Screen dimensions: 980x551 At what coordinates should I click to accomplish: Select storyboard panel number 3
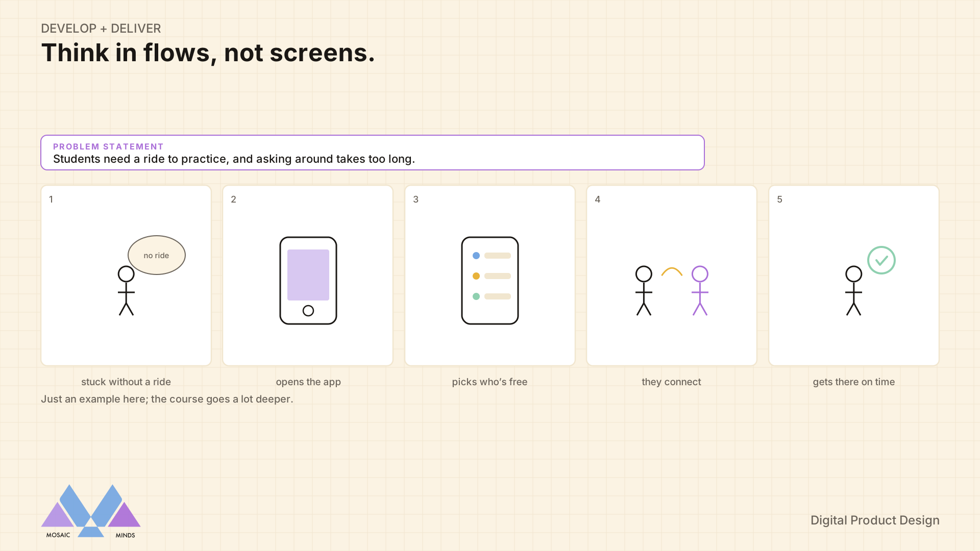click(x=490, y=275)
